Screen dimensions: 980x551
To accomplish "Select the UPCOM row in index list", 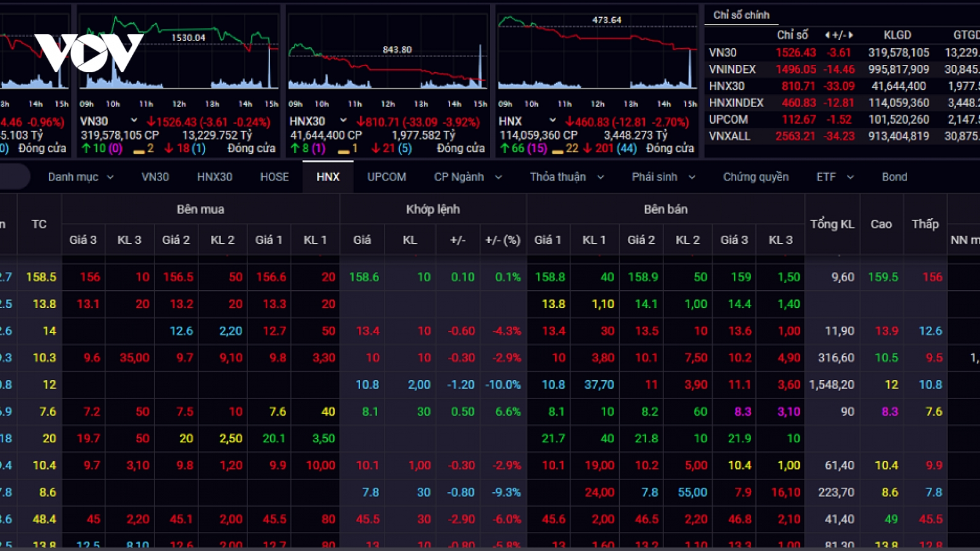I will coord(843,119).
